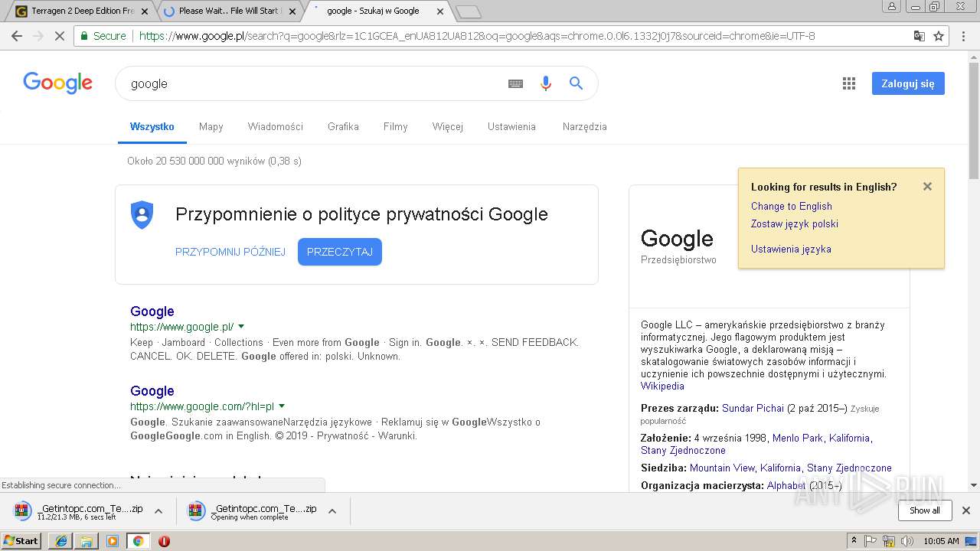Open the Google apps grid

848,83
